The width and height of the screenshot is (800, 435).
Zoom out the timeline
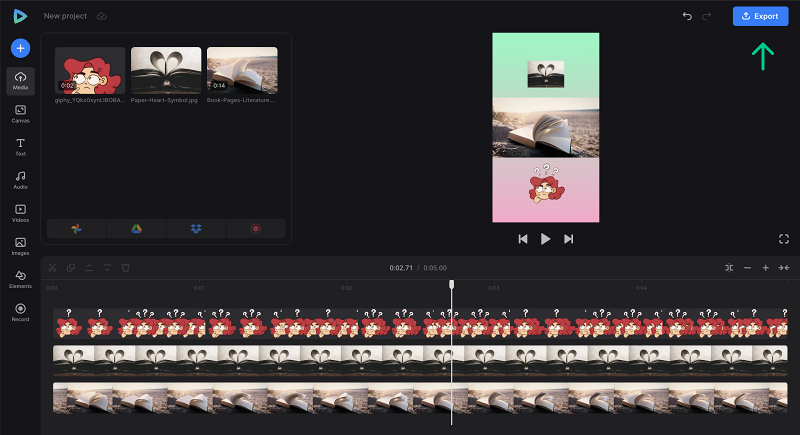click(x=747, y=268)
